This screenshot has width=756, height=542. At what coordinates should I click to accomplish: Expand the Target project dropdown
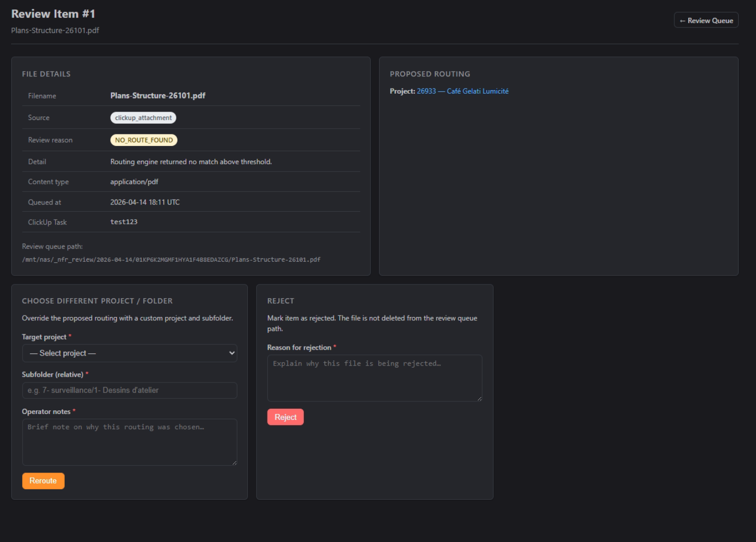130,353
